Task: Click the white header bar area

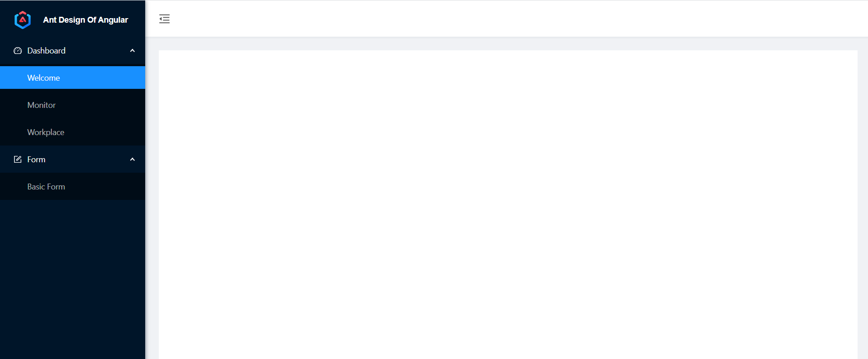Action: 506,19
